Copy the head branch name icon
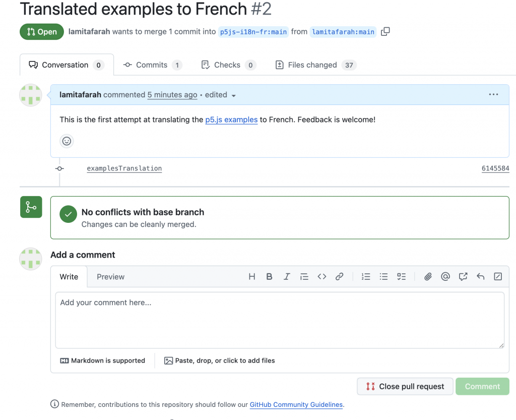This screenshot has height=420, width=516. pyautogui.click(x=385, y=32)
